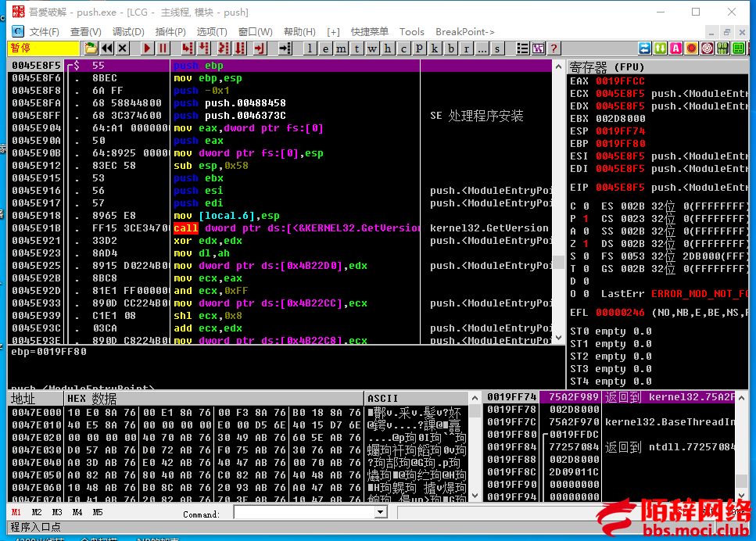Click the binary 010 101 plugin icon
This screenshot has height=541, width=756.
click(x=722, y=48)
